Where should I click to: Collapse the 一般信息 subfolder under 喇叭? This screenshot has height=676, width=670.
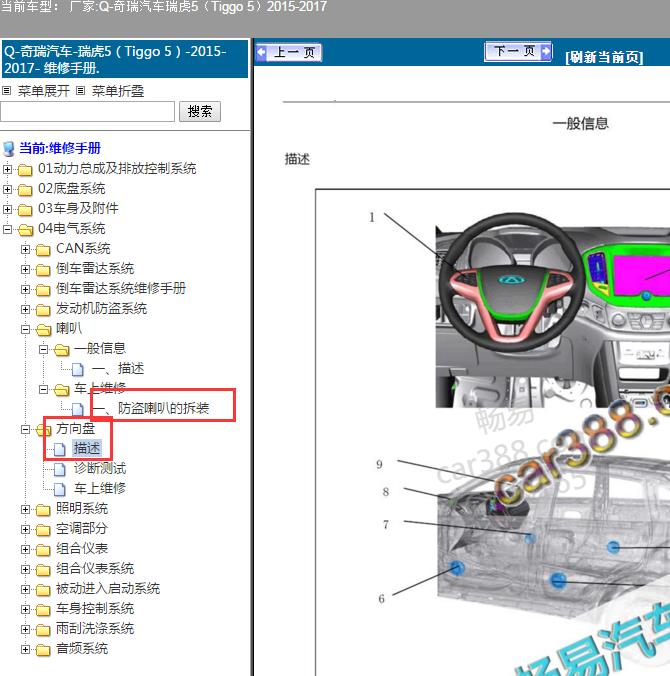tap(43, 349)
